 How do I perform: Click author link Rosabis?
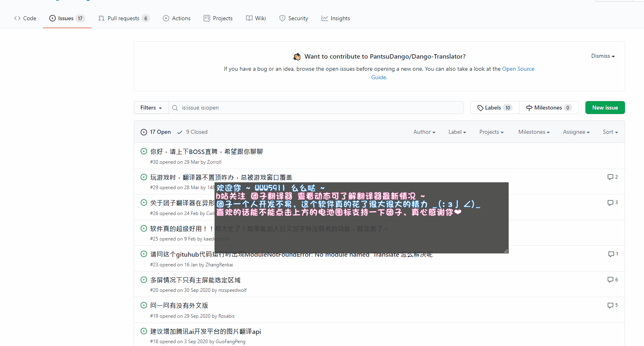(226, 316)
